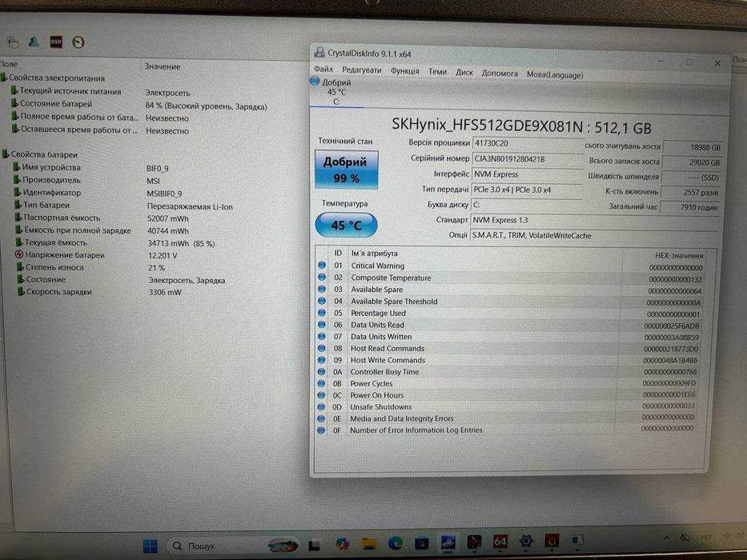Viewport: 747px width, 560px height.
Task: Click the HEX-значення column header
Action: click(678, 256)
